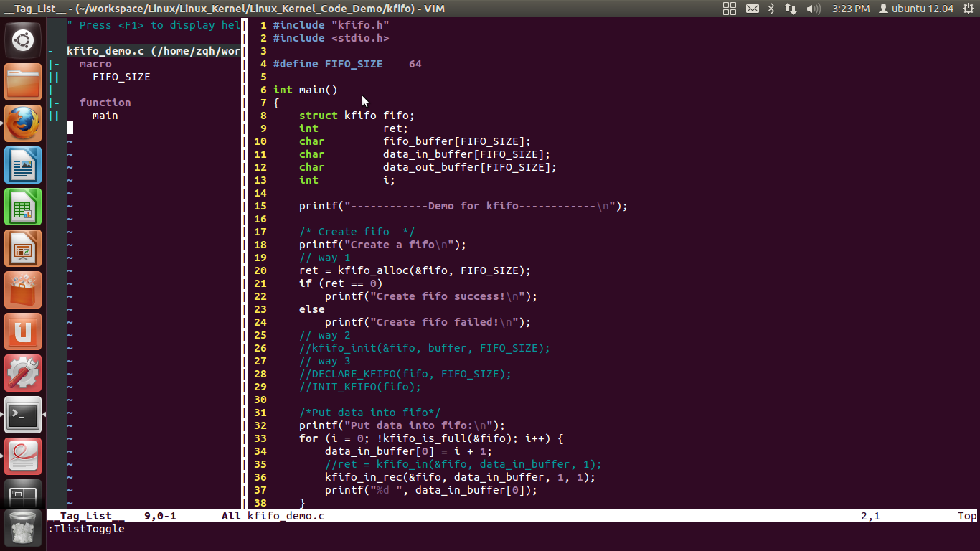Launch LibreOffice Calc from the launcher

22,207
